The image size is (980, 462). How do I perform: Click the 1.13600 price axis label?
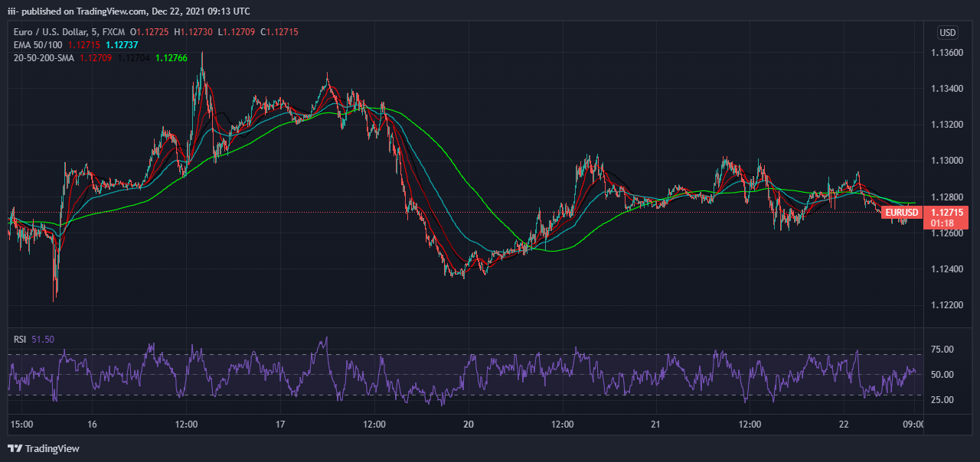click(946, 53)
